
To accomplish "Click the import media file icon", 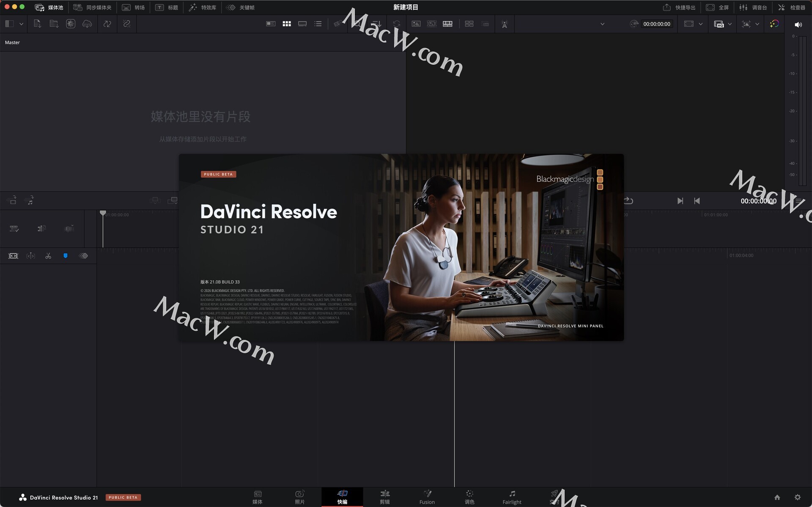I will click(37, 24).
